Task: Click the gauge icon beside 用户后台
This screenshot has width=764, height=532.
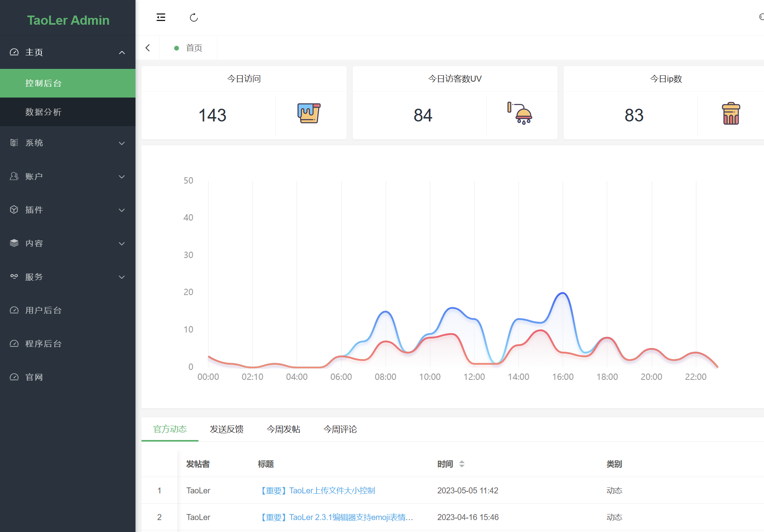Action: [x=14, y=310]
